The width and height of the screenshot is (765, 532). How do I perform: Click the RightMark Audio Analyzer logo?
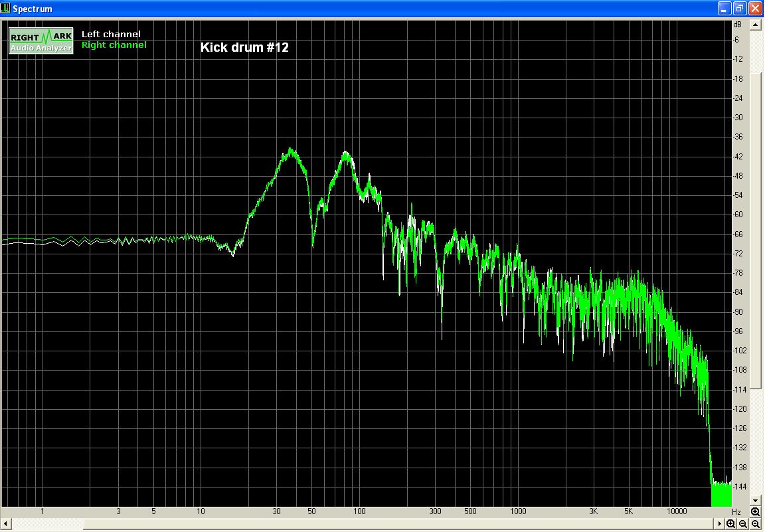pyautogui.click(x=41, y=41)
